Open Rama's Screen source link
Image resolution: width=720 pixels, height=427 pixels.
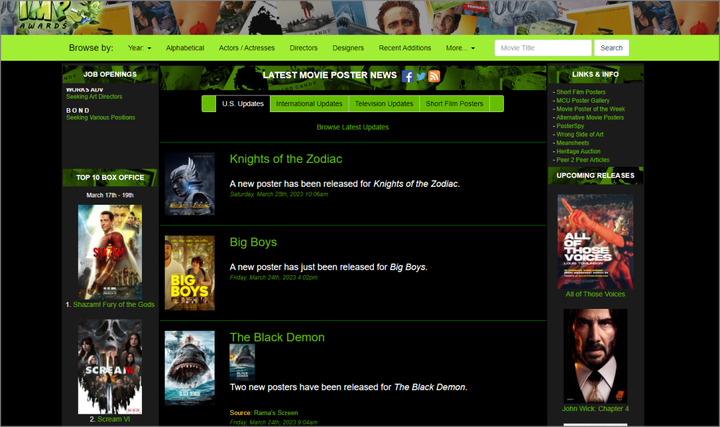point(276,413)
